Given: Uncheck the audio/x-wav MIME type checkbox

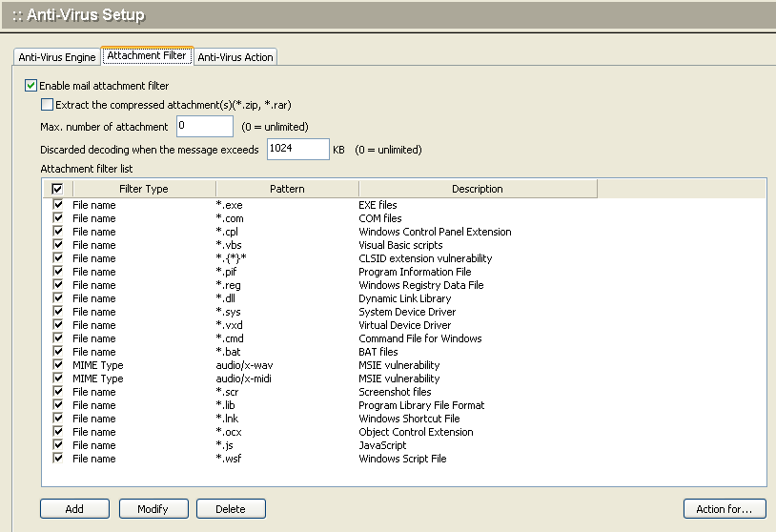Looking at the screenshot, I should tap(58, 365).
